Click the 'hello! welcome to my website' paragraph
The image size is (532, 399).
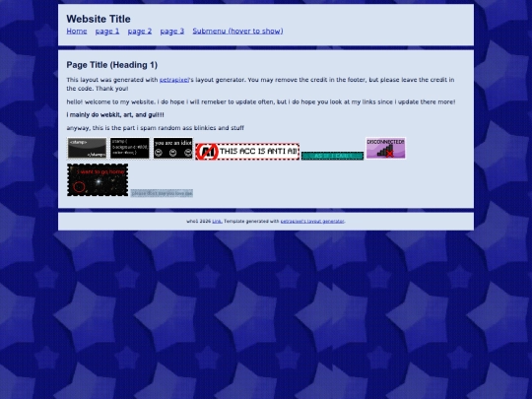[x=261, y=101]
